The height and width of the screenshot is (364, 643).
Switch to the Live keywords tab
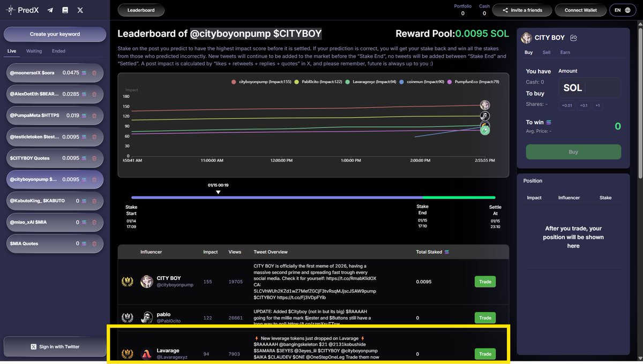tap(12, 51)
